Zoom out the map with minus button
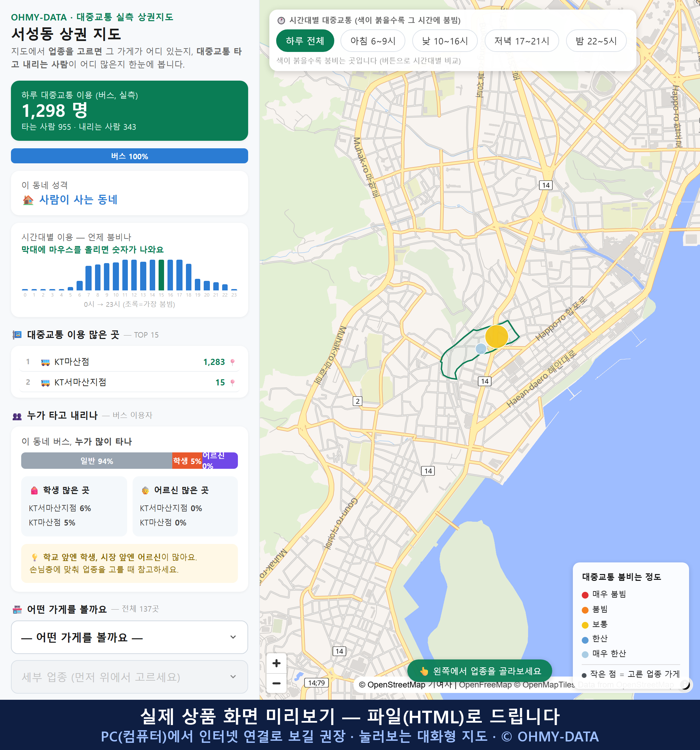 coord(276,683)
